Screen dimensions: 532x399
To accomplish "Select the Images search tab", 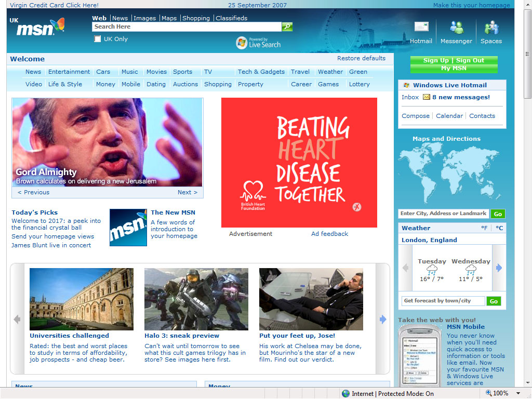I will pos(144,18).
